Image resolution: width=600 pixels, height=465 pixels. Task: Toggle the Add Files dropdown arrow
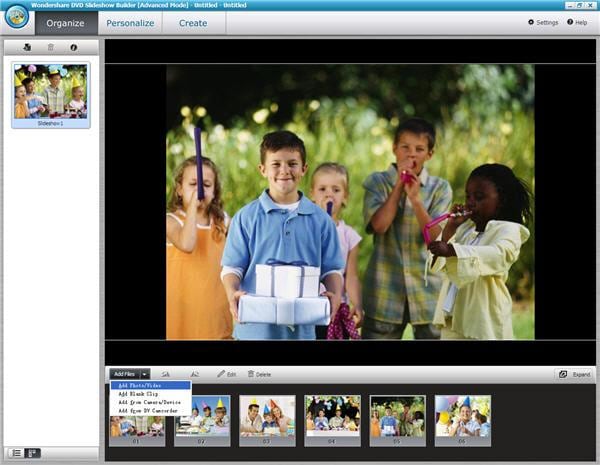tap(145, 374)
